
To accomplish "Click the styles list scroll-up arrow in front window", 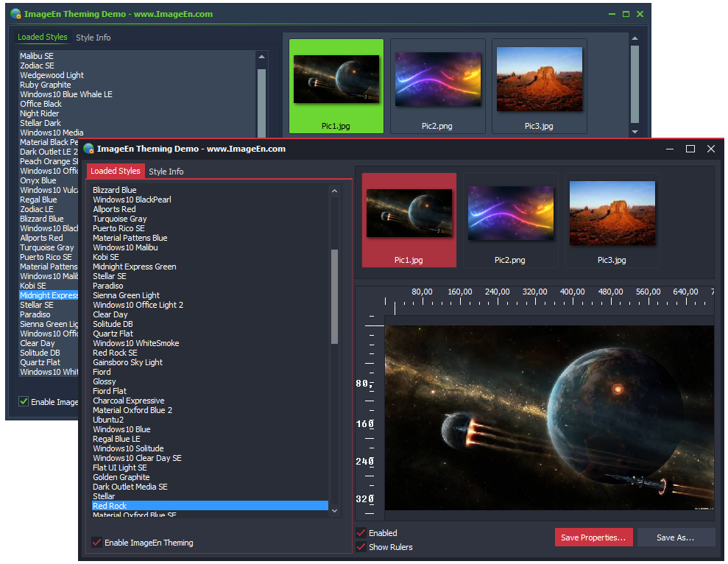I will (334, 191).
